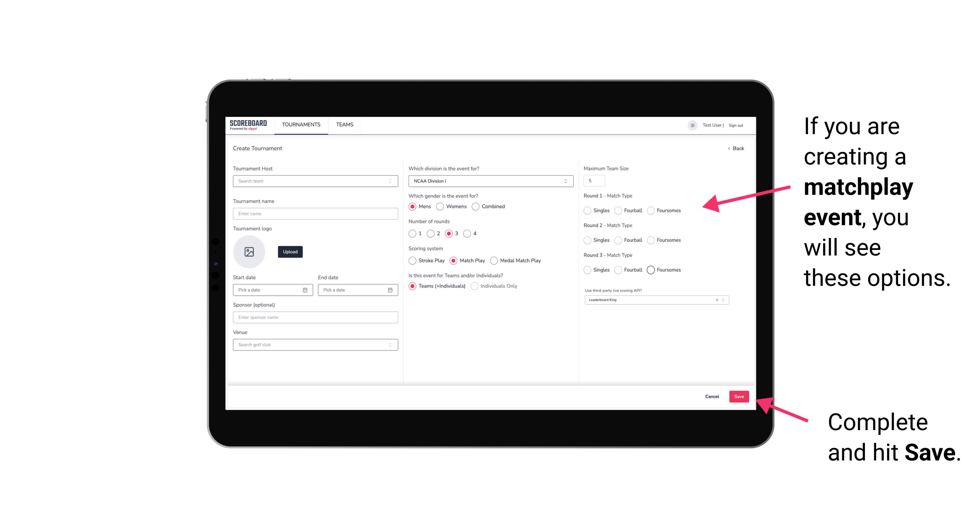Viewport: 980px width, 527px height.
Task: Click the Remove button on Leaderboard King API
Action: pyautogui.click(x=717, y=300)
